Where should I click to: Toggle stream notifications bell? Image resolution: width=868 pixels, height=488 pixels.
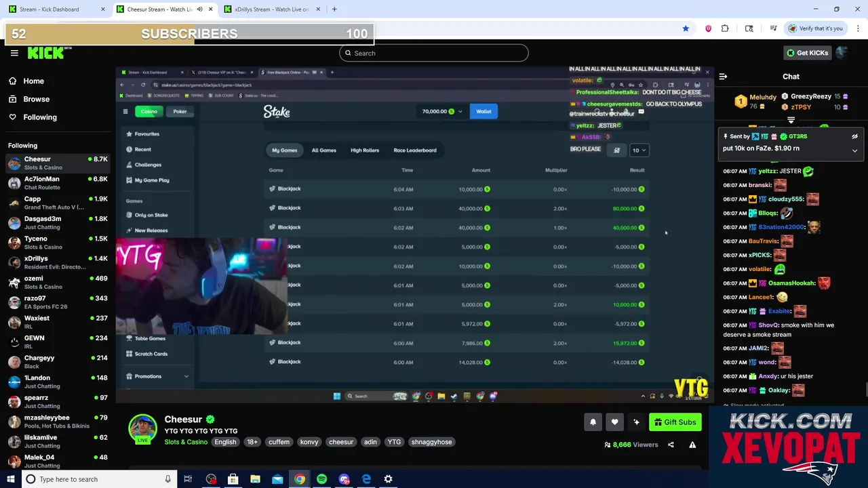593,422
